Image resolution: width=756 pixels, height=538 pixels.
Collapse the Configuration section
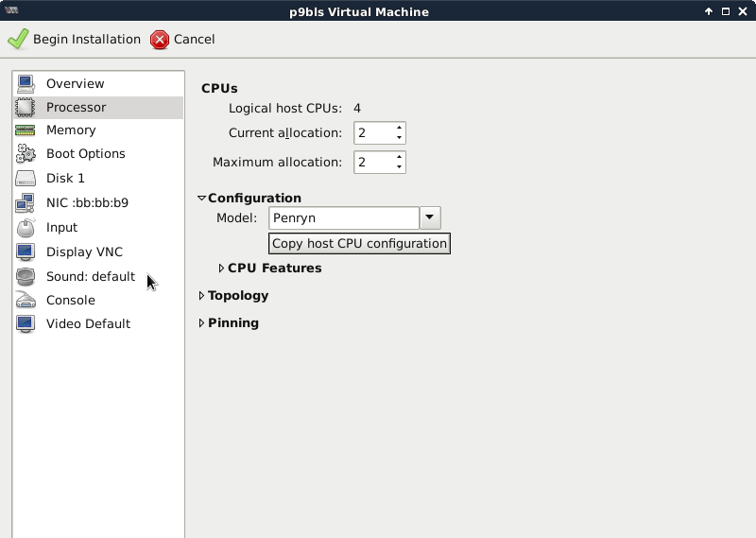point(202,199)
